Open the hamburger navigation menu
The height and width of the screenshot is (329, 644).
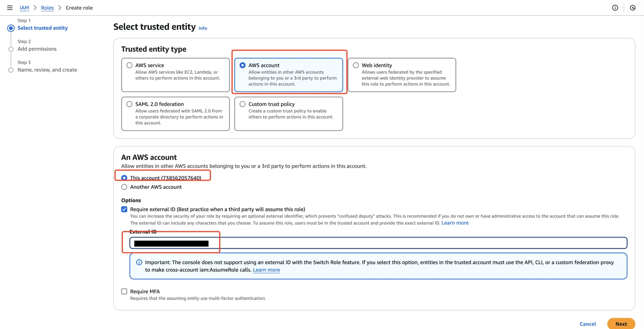(x=10, y=8)
